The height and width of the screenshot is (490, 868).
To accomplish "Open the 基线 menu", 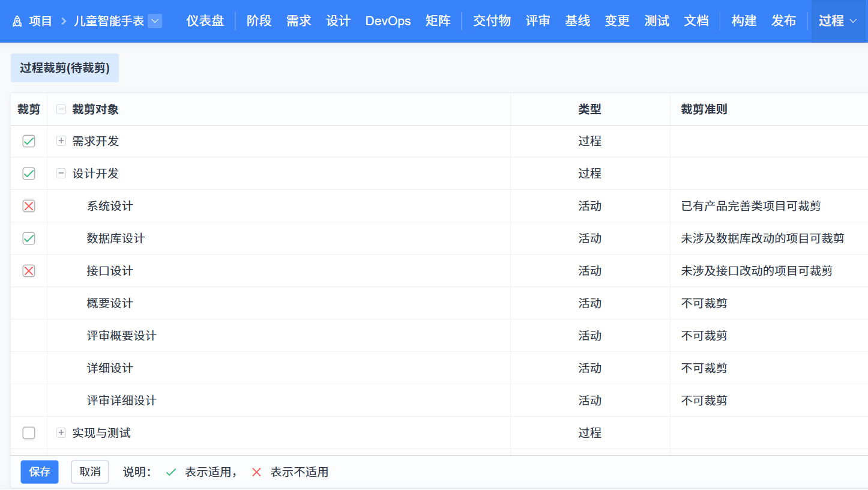I will coord(577,21).
